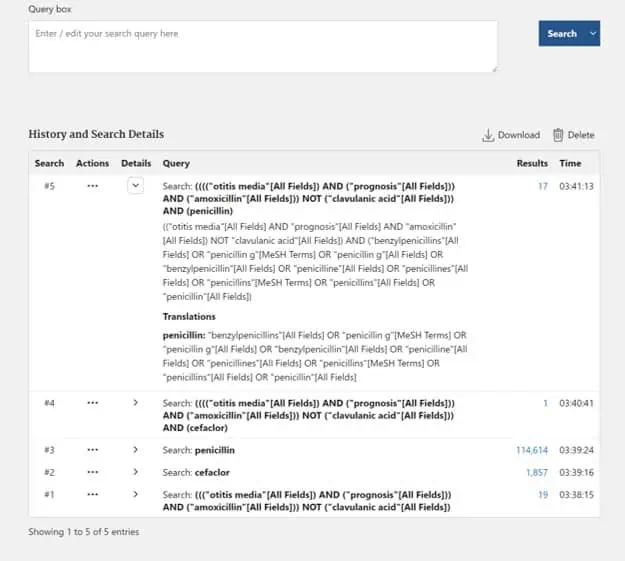Collapse details of search #5
The width and height of the screenshot is (625, 561).
(136, 186)
